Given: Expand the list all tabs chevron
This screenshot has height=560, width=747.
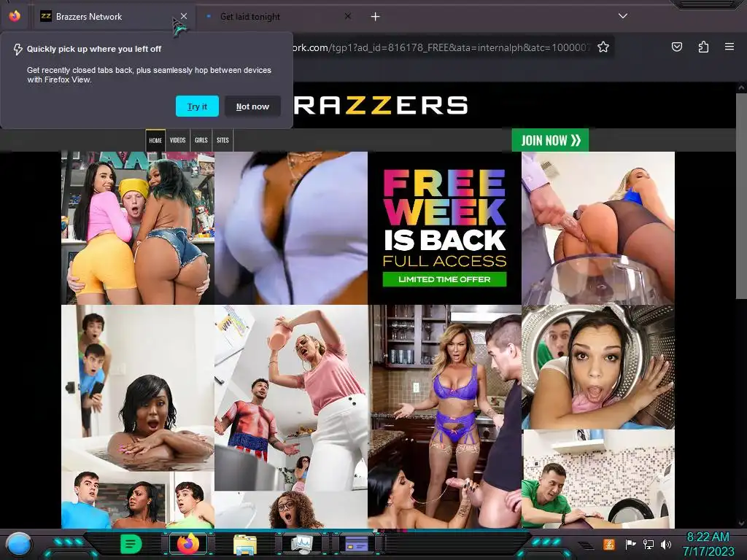Looking at the screenshot, I should (x=623, y=16).
